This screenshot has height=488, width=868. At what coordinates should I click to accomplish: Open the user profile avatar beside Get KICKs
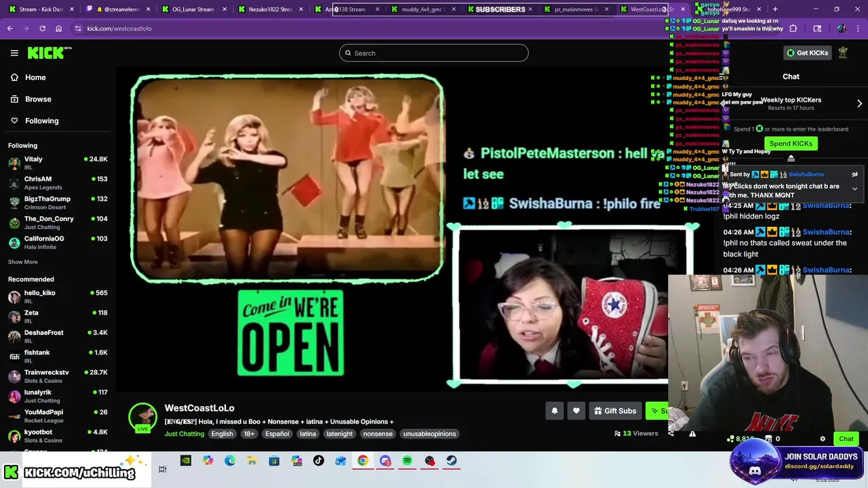click(843, 53)
